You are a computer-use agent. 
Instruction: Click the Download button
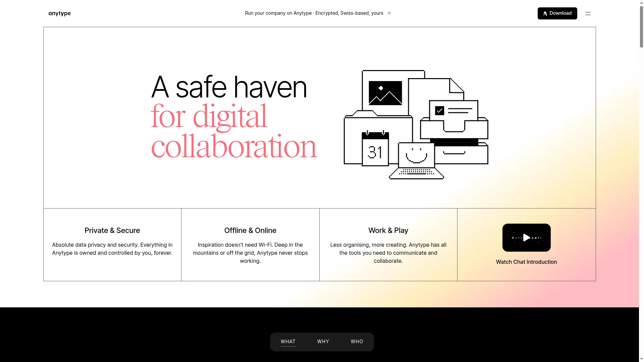coord(557,13)
